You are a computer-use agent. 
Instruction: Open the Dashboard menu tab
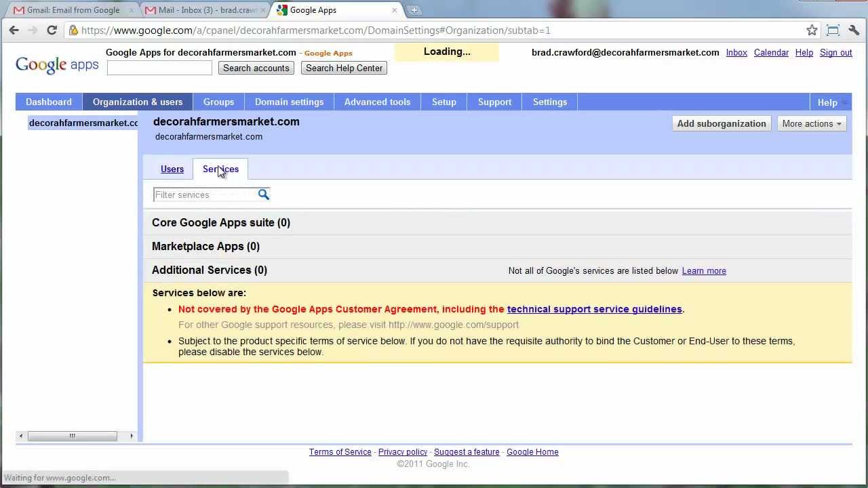49,102
